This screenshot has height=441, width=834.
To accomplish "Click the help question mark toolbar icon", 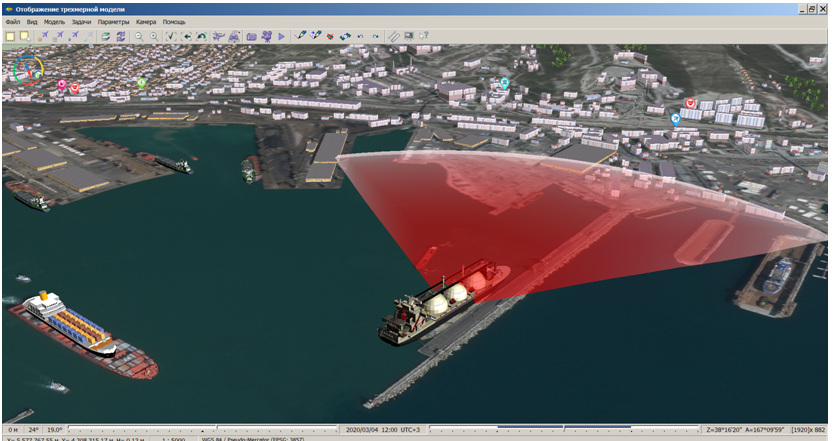I will (x=424, y=36).
